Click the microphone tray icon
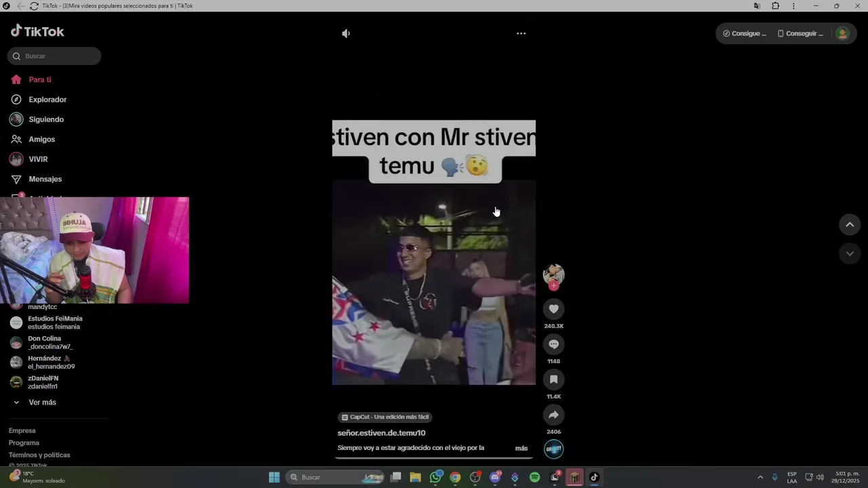868x488 pixels. (x=774, y=477)
